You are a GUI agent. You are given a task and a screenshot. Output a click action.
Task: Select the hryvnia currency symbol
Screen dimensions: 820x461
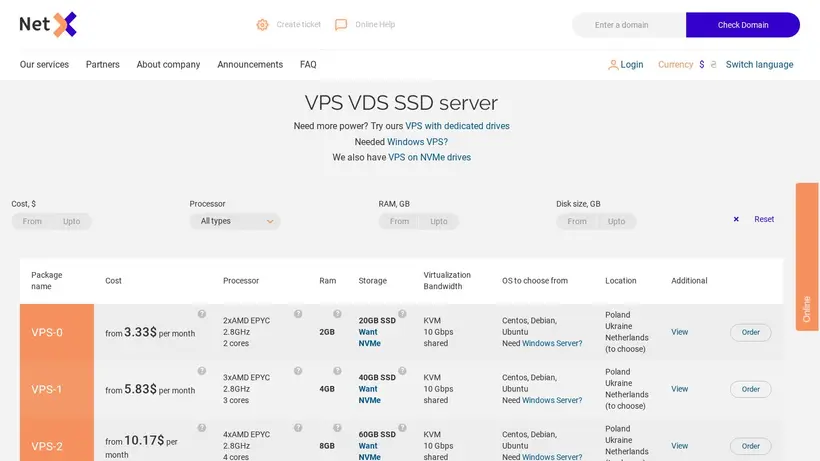713,64
